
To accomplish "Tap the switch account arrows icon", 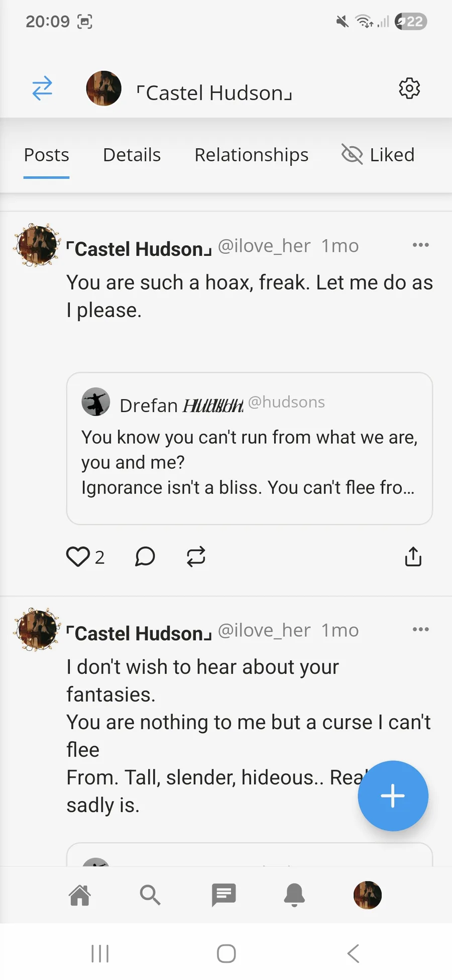I will pos(42,88).
